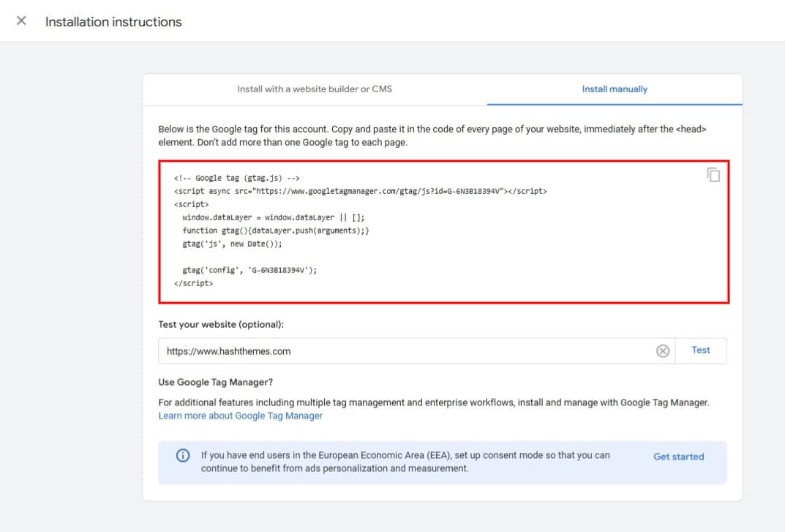Clear the website URL test field
The width and height of the screenshot is (785, 532).
pos(662,351)
